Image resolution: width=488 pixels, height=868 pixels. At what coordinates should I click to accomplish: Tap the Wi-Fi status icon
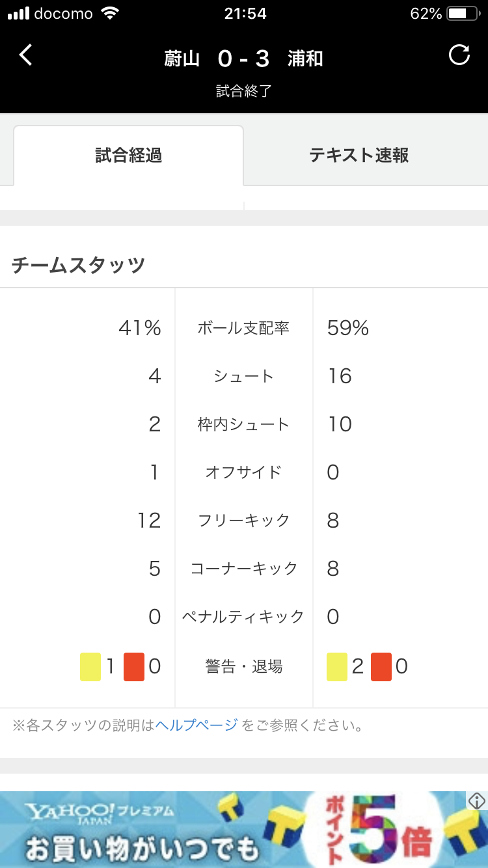click(111, 14)
